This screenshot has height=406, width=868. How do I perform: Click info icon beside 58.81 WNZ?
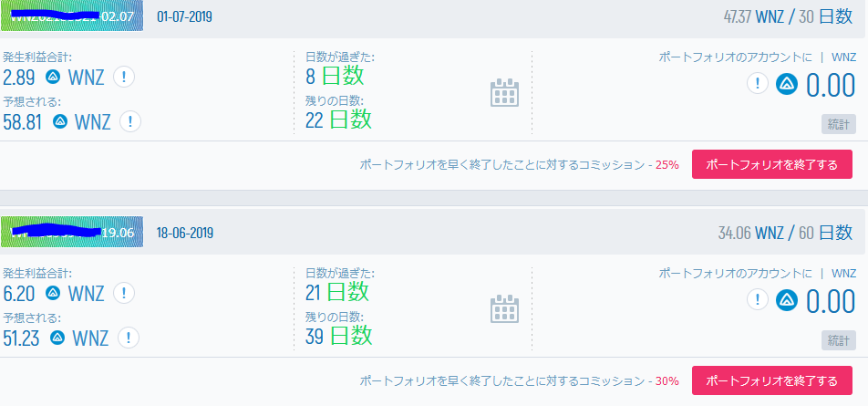click(x=130, y=120)
